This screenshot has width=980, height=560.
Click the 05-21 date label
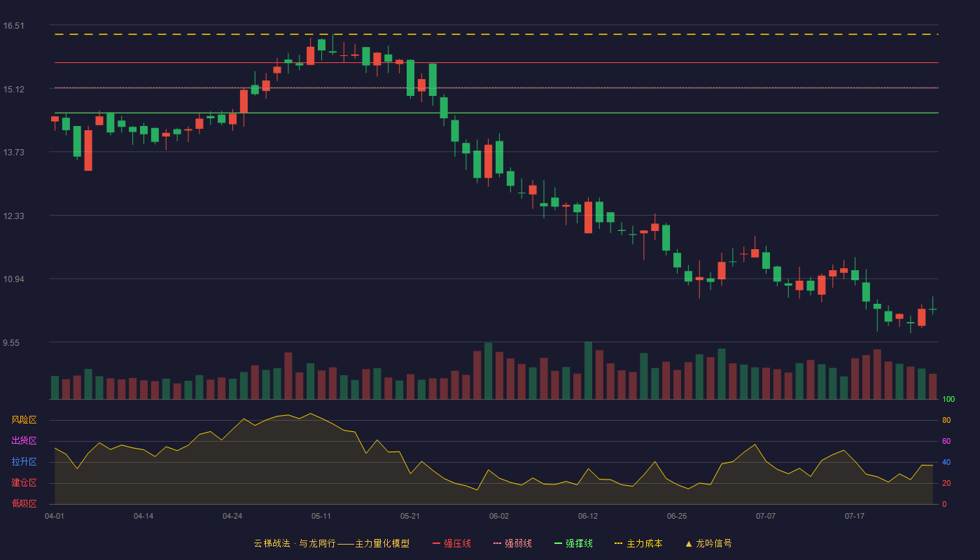(410, 516)
